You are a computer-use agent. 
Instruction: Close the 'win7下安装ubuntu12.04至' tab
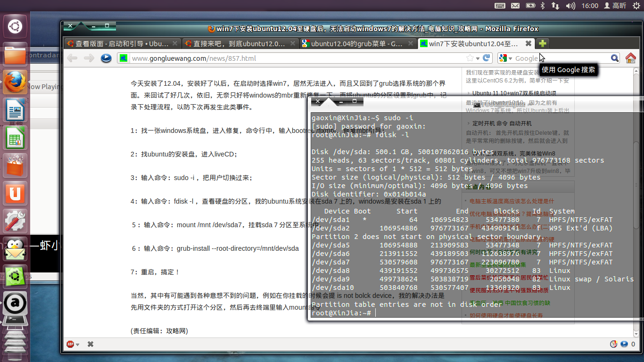(x=528, y=43)
